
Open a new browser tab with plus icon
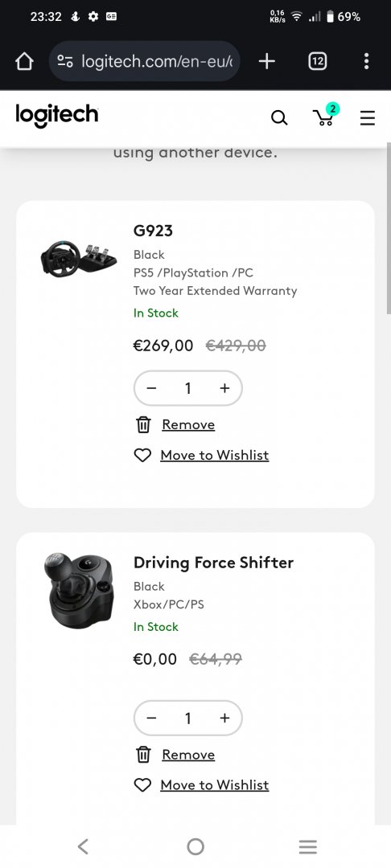coord(267,61)
